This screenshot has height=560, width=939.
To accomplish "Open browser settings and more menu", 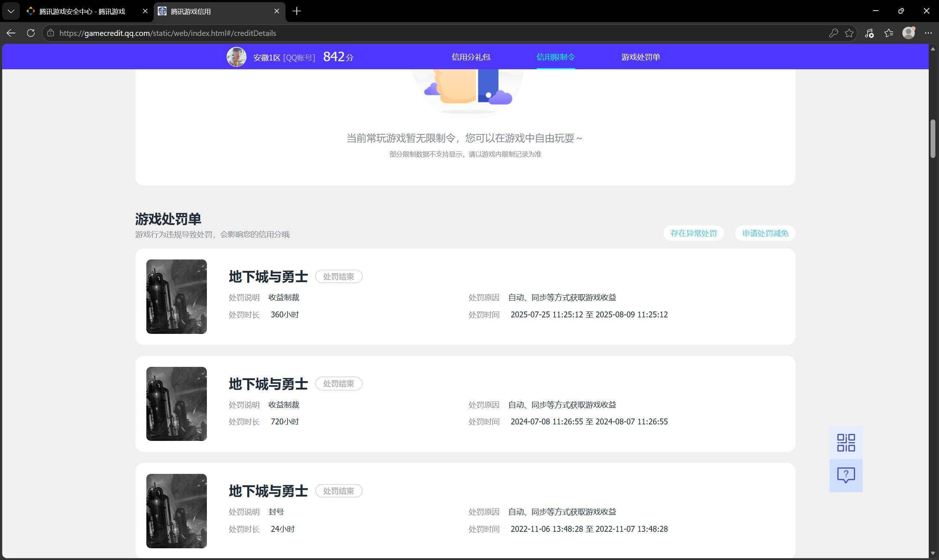I will 928,33.
